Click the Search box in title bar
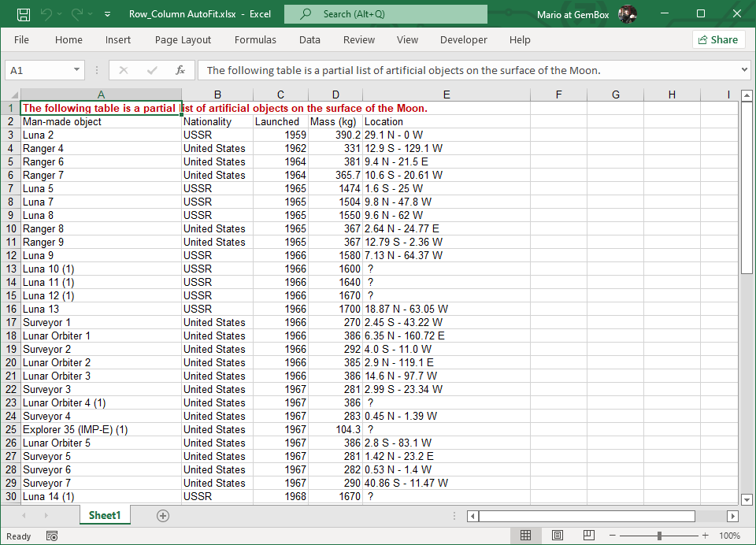The height and width of the screenshot is (545, 756). click(x=386, y=14)
